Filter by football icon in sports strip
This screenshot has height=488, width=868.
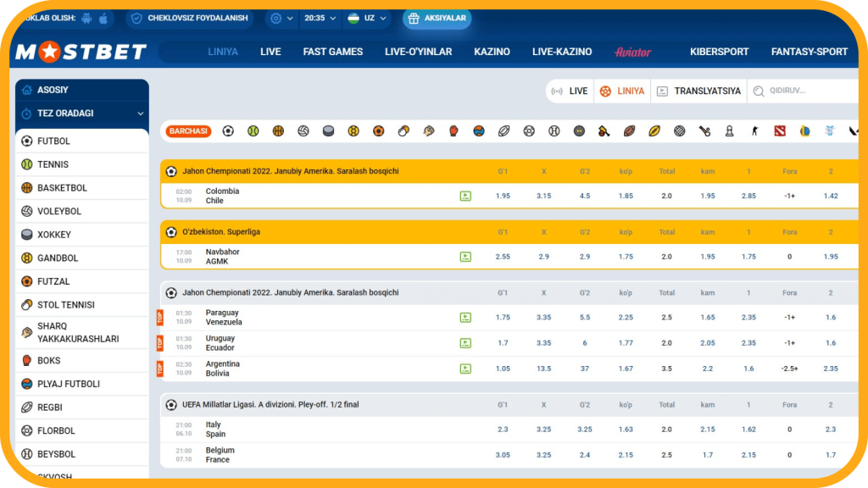(228, 131)
